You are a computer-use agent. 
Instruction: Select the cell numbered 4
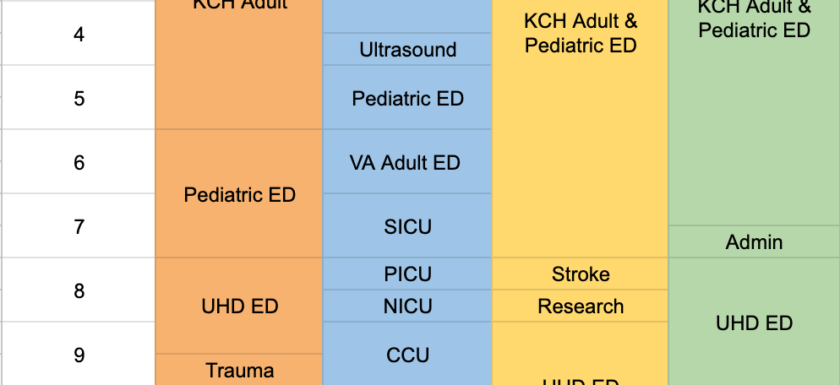(x=78, y=33)
